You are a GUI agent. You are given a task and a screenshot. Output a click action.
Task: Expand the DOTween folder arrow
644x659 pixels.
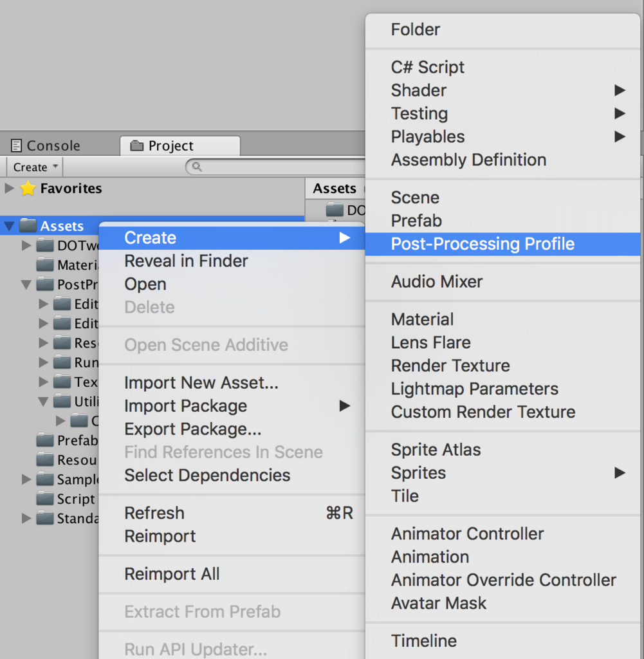(x=26, y=245)
